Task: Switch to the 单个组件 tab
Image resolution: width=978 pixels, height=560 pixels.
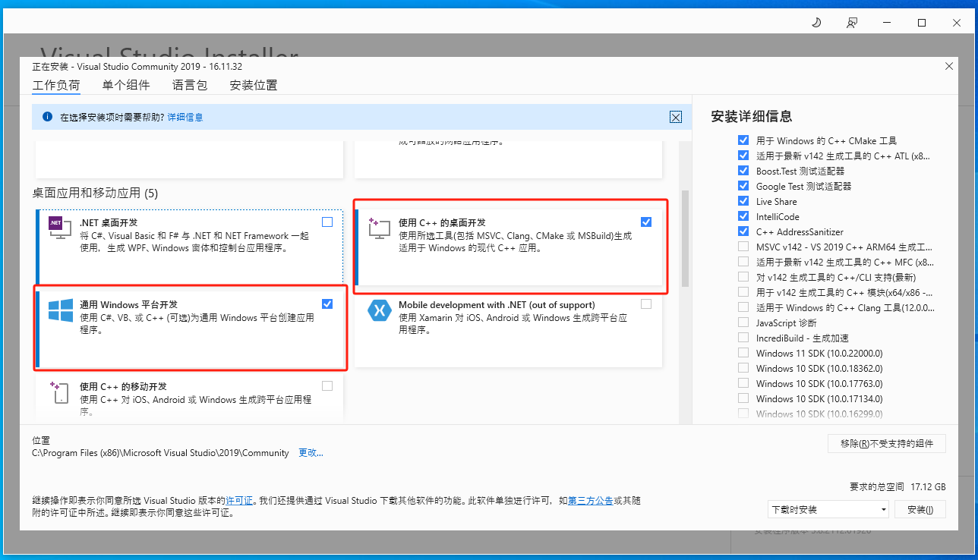Action: (x=126, y=85)
